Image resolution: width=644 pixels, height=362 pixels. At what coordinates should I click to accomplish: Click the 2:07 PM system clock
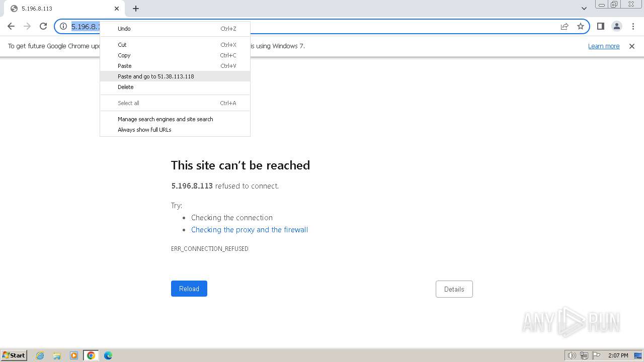pyautogui.click(x=618, y=355)
